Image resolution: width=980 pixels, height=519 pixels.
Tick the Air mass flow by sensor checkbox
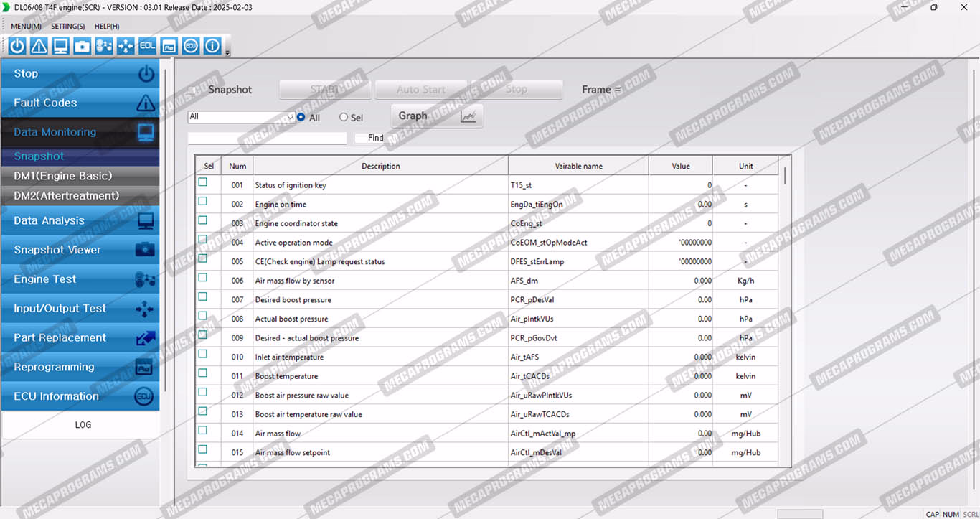202,278
